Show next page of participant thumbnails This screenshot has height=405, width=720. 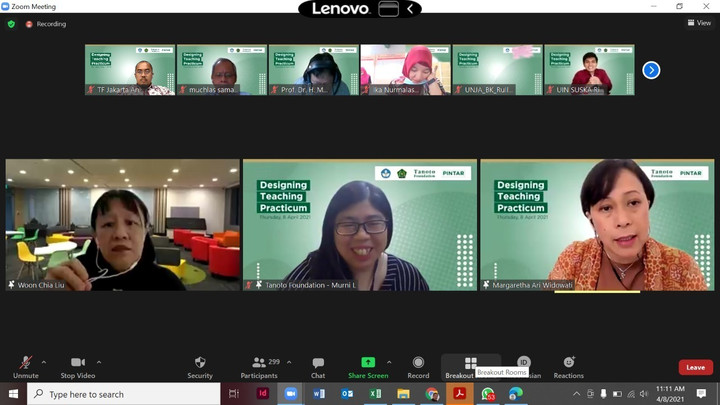651,70
